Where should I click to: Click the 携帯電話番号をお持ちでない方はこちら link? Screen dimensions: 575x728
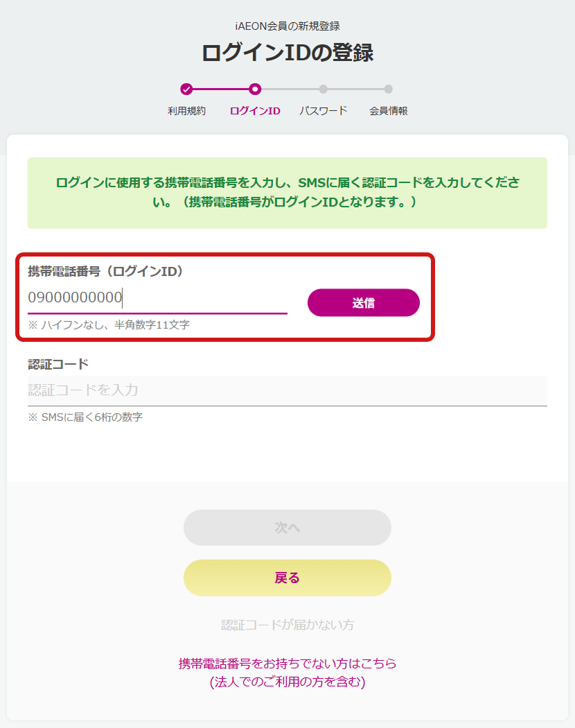287,663
